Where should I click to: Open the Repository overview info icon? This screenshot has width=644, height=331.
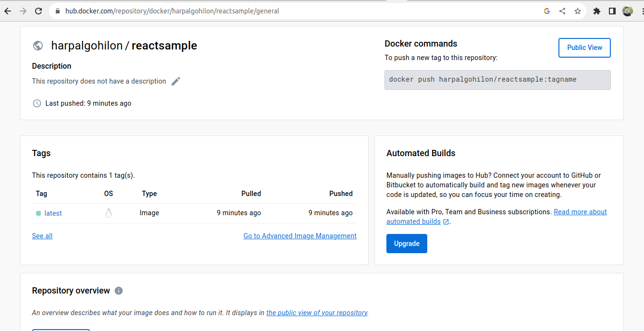[x=119, y=291]
